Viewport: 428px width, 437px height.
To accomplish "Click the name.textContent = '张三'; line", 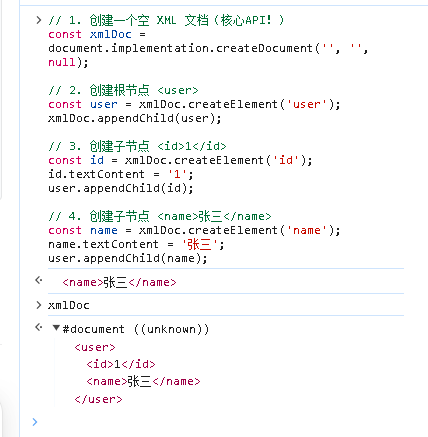I will pos(136,244).
